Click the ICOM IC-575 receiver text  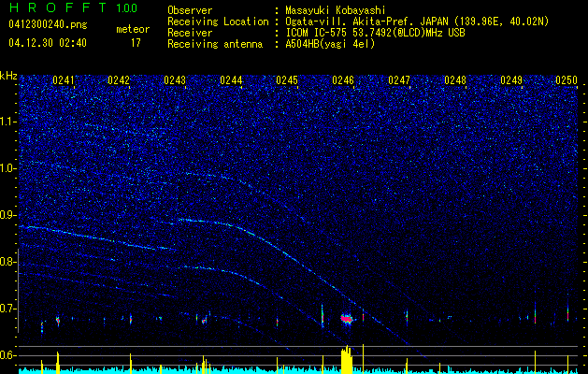click(x=375, y=33)
